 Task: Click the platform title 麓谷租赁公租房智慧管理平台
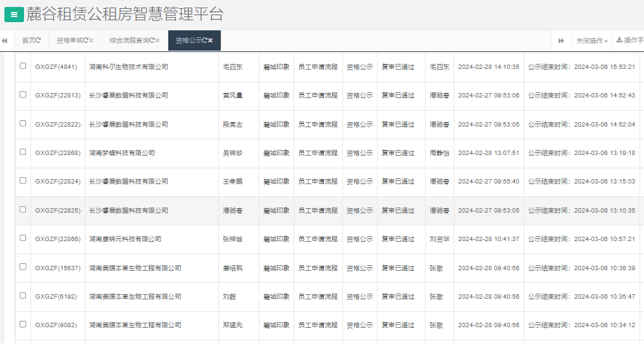pos(125,15)
